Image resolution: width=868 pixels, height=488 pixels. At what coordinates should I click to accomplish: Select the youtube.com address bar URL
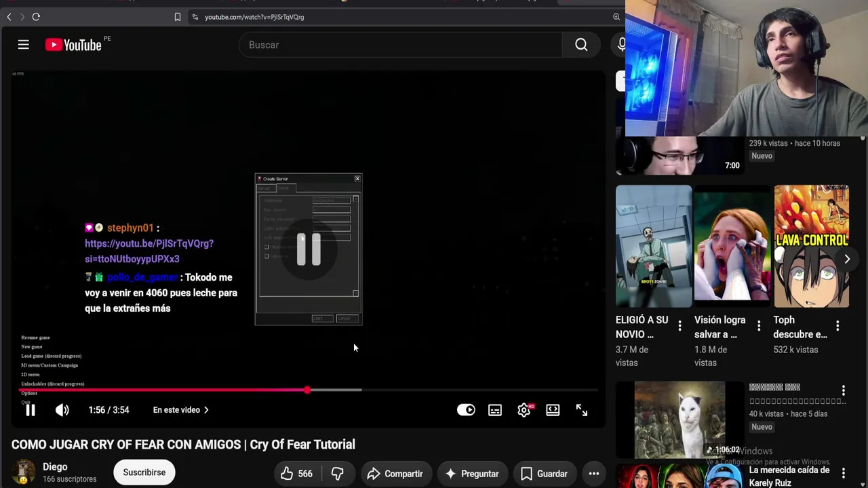point(254,17)
